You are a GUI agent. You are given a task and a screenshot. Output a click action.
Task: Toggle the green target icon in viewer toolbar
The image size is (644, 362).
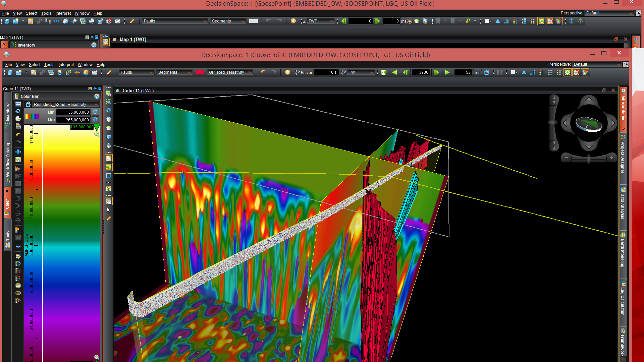point(109,167)
